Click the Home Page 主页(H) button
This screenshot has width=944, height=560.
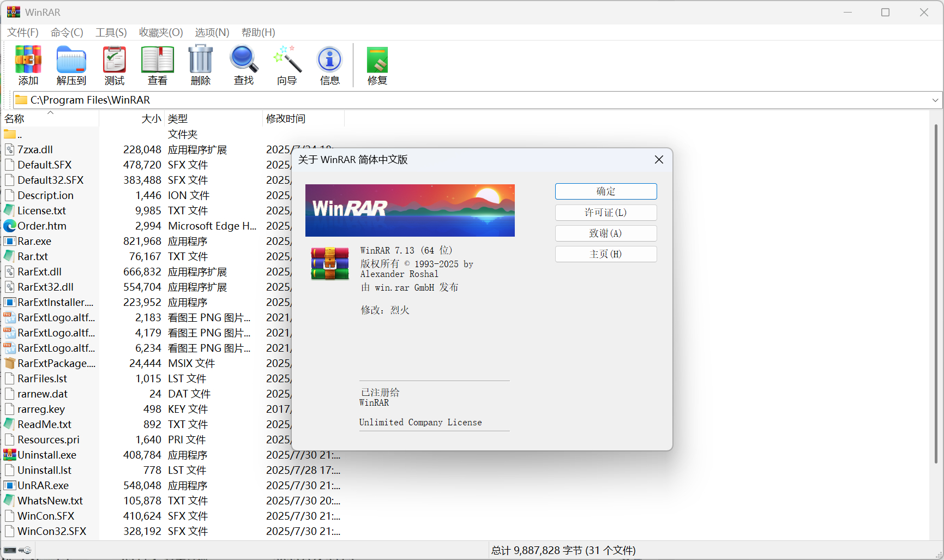[x=606, y=254]
